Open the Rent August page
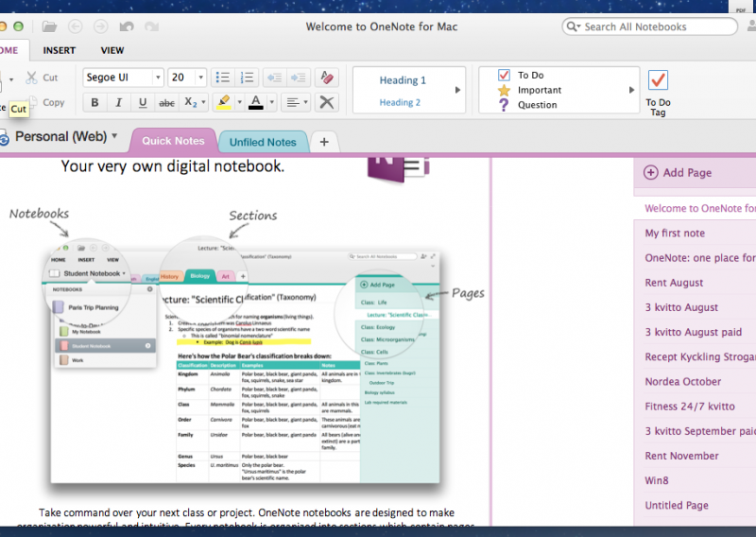Viewport: 756px width, 537px height. (696, 283)
